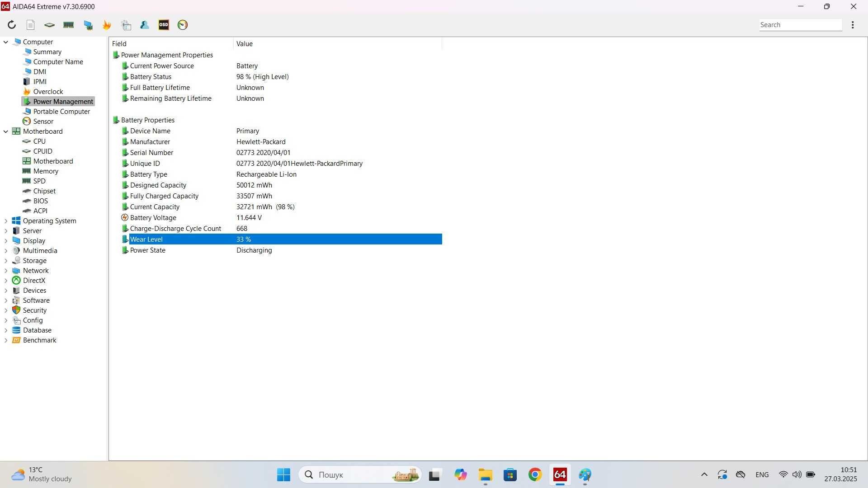Select Summary in the tree
The height and width of the screenshot is (488, 868).
[x=47, y=52]
